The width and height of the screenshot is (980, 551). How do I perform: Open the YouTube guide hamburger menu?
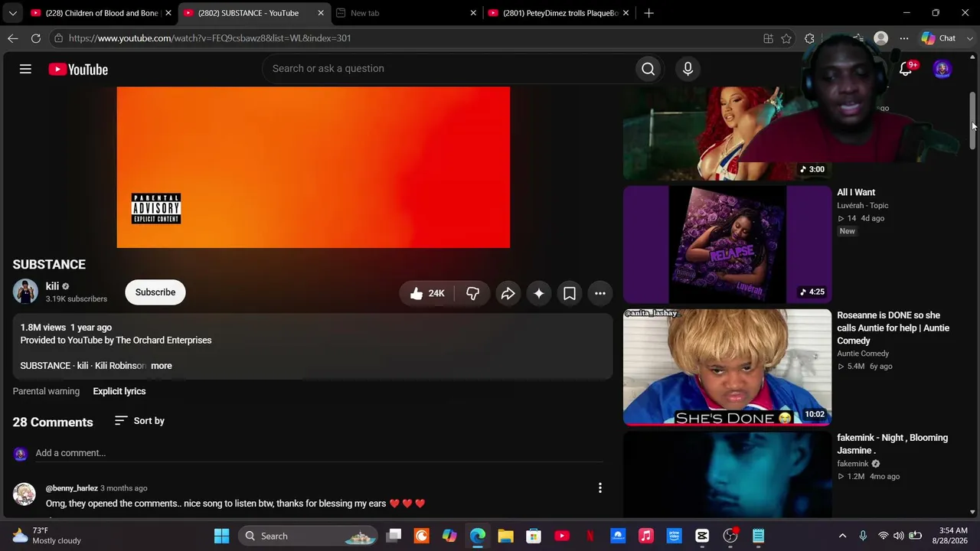pos(25,69)
